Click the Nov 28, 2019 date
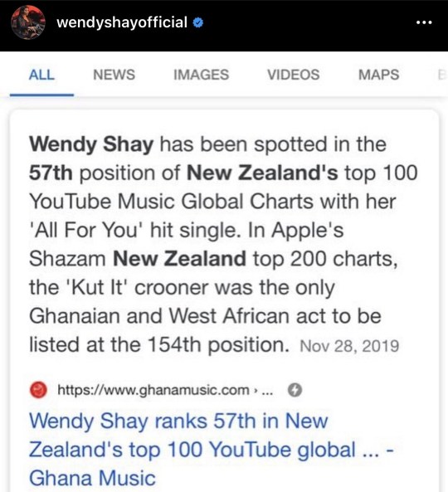Viewport: 448px width, 492px height. (x=349, y=346)
